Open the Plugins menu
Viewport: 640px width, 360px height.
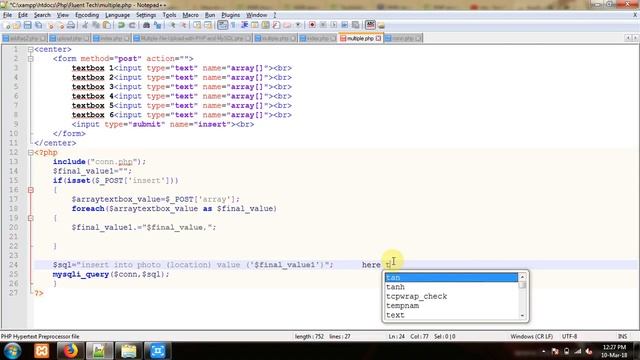pyautogui.click(x=231, y=15)
